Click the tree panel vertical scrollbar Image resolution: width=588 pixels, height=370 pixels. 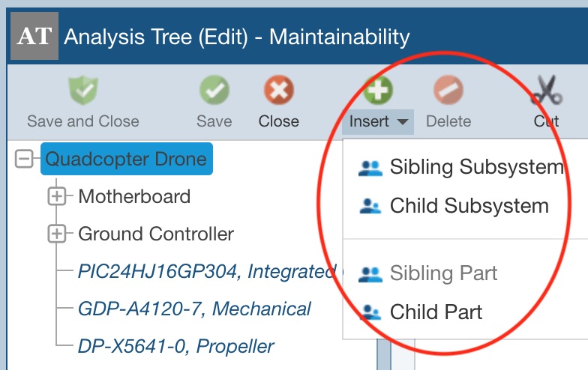pyautogui.click(x=383, y=354)
